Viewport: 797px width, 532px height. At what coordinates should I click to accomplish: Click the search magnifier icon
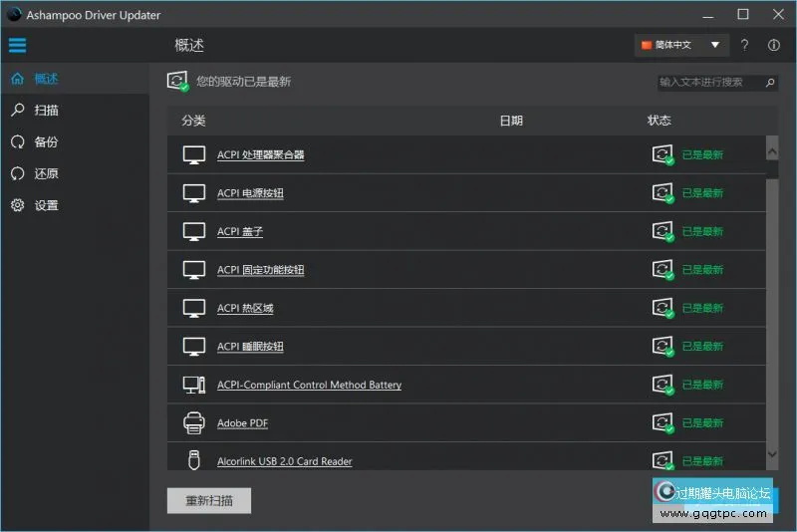click(770, 83)
